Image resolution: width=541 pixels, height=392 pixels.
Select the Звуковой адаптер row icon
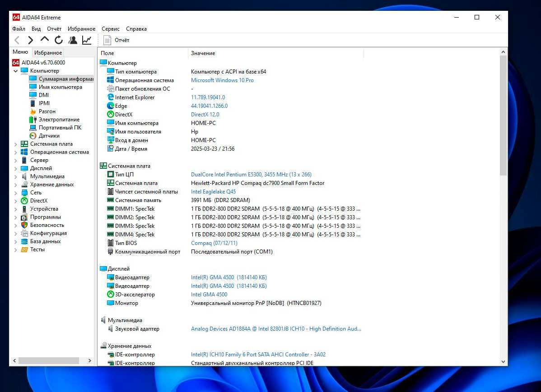[x=110, y=329]
